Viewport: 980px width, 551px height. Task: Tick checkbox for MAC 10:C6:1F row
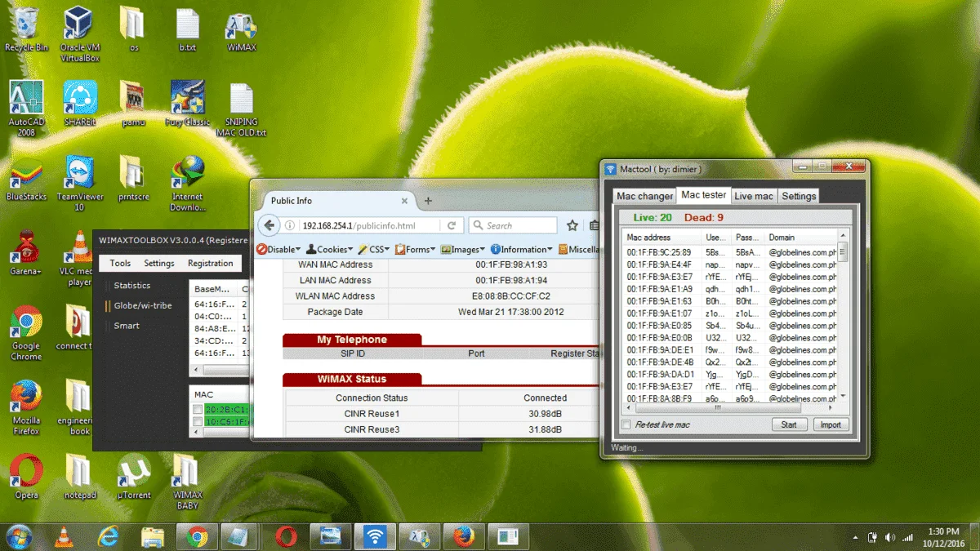pyautogui.click(x=197, y=422)
